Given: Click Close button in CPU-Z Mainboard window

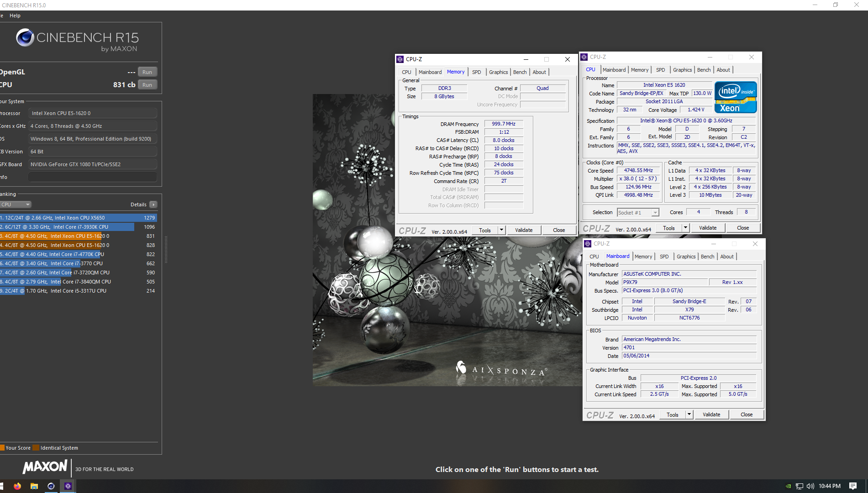Looking at the screenshot, I should (747, 414).
